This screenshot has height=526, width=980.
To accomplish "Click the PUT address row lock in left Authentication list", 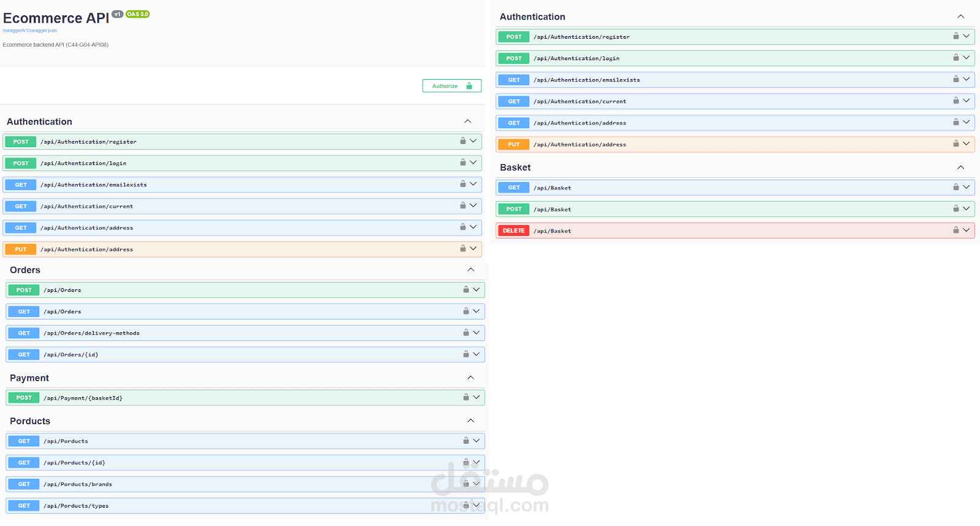I will click(x=463, y=248).
